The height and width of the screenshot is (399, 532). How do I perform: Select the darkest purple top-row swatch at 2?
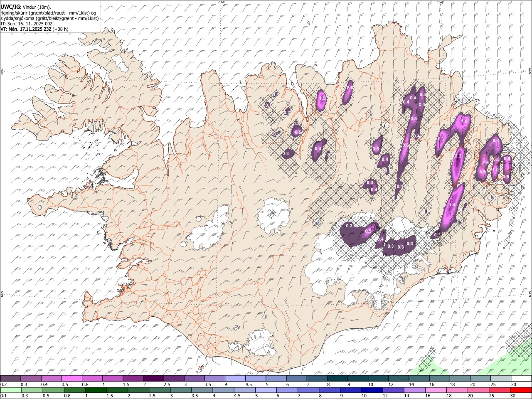pos(153,378)
